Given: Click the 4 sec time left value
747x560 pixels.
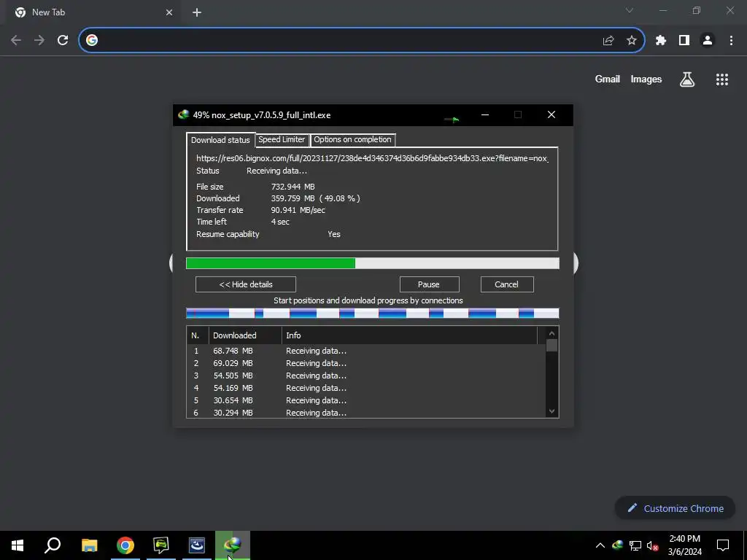Looking at the screenshot, I should click(280, 222).
